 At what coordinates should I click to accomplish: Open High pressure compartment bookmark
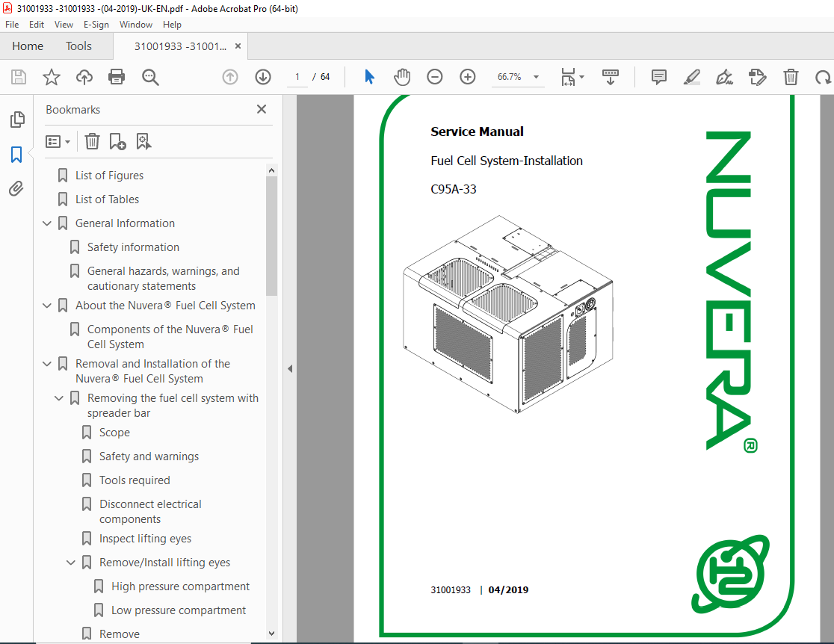[180, 586]
